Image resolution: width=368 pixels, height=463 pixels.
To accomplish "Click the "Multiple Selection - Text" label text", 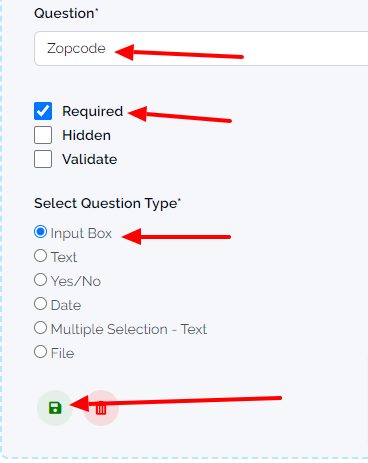I will click(129, 330).
